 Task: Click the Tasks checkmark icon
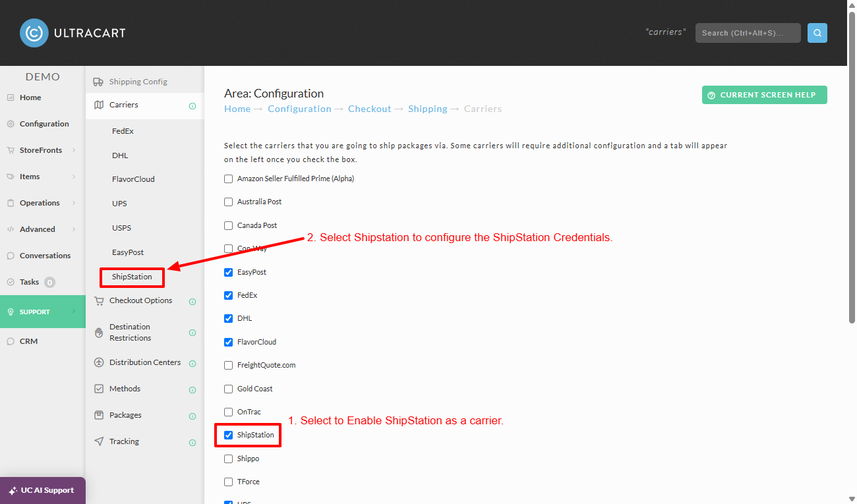[11, 282]
